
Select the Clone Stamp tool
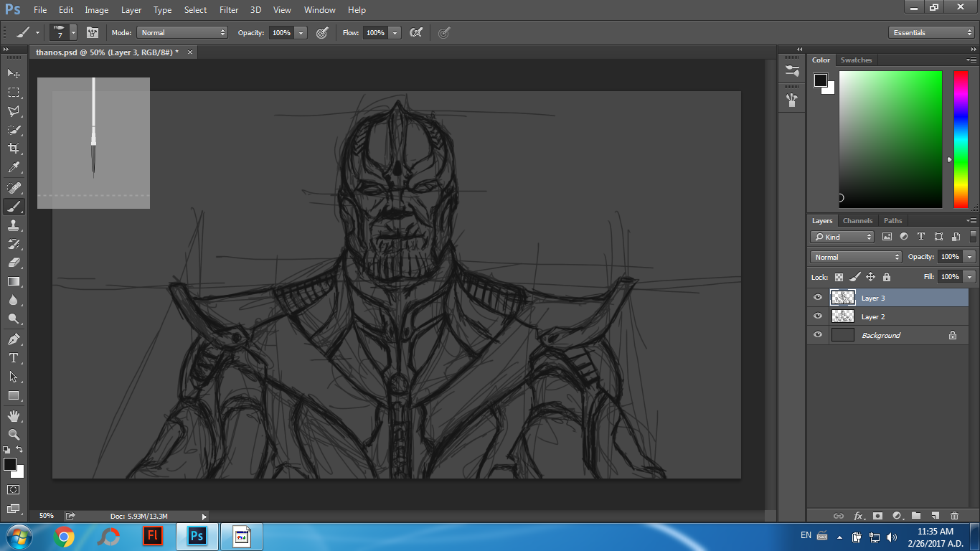click(x=14, y=225)
